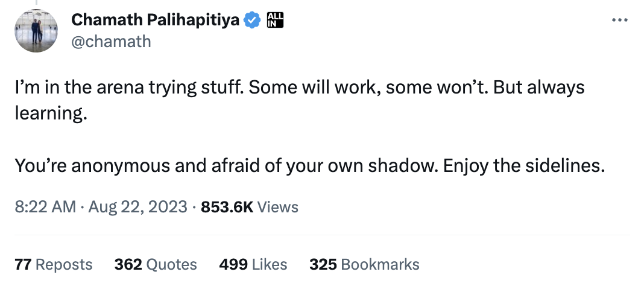Click the blue verified checkmark badge
Viewport: 644px width, 292px height.
(x=252, y=20)
